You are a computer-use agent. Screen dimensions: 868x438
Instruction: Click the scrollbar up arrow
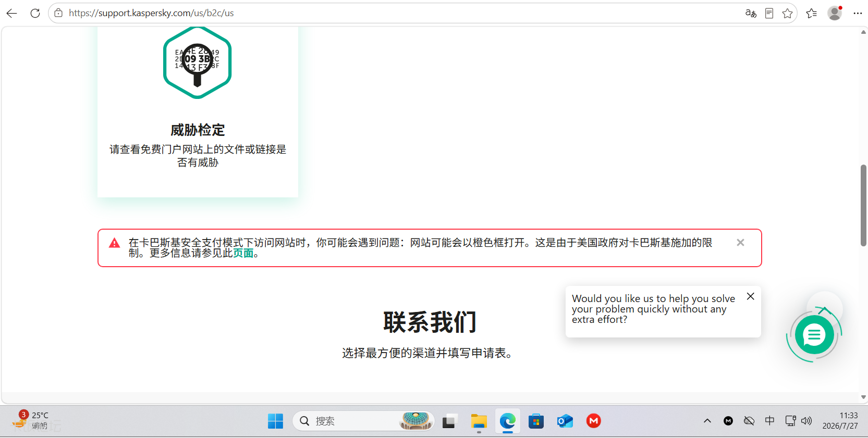coord(863,32)
